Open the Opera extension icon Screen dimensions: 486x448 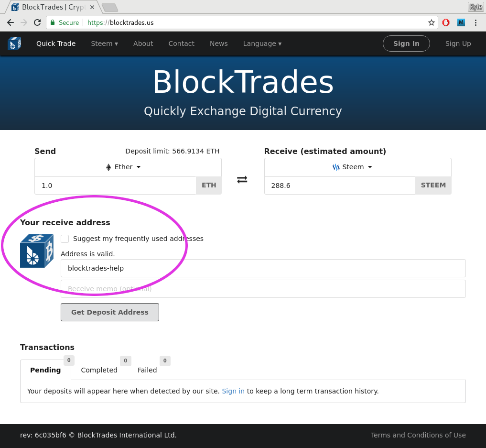pyautogui.click(x=446, y=22)
